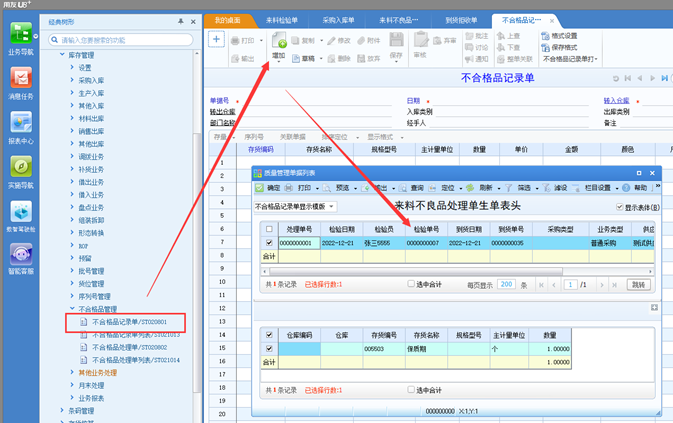The image size is (673, 423).
Task: Click the 确定 green check icon in dialog
Action: click(259, 187)
